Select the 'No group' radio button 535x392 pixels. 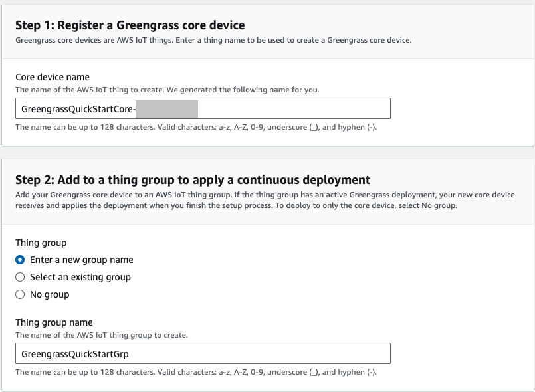pos(20,294)
